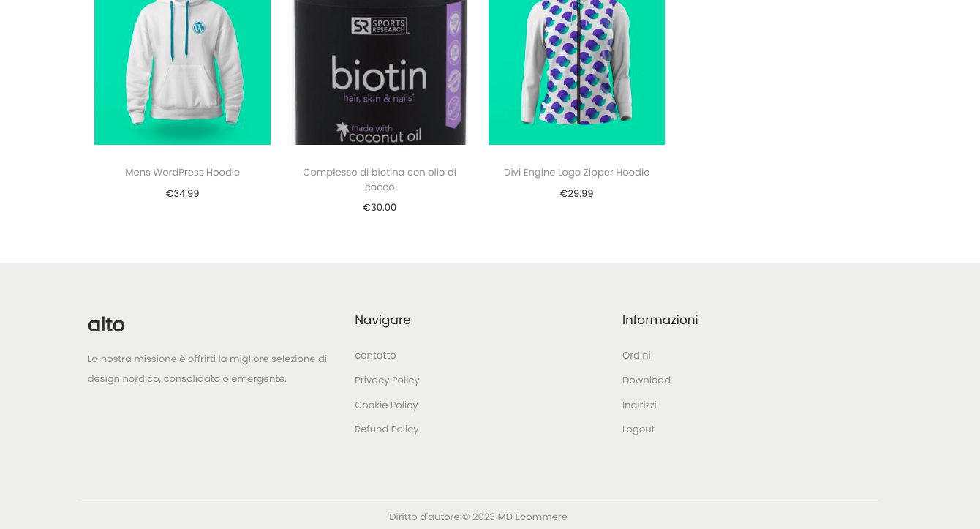Viewport: 980px width, 529px height.
Task: Open the Download footer link
Action: point(647,380)
